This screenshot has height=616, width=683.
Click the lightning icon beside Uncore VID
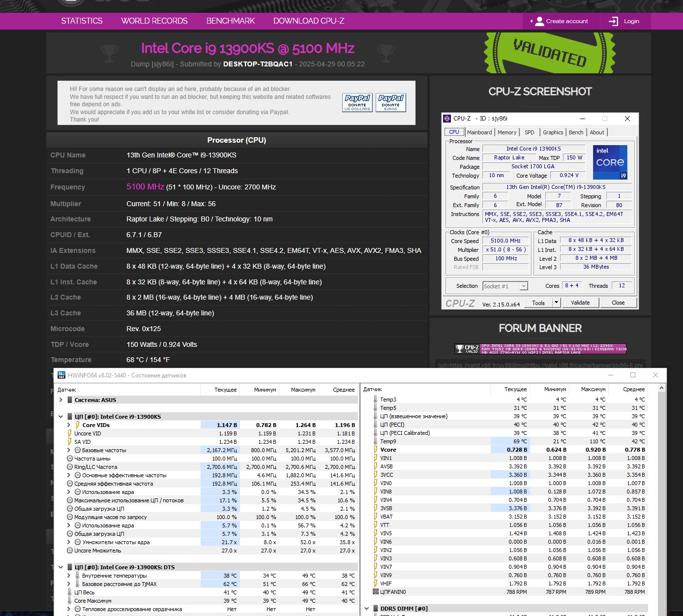click(70, 433)
